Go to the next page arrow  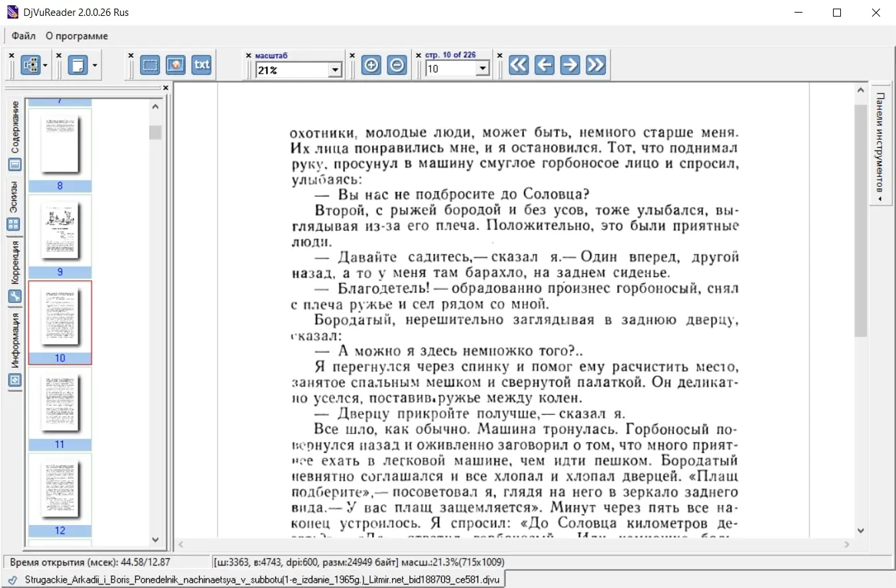click(x=570, y=65)
